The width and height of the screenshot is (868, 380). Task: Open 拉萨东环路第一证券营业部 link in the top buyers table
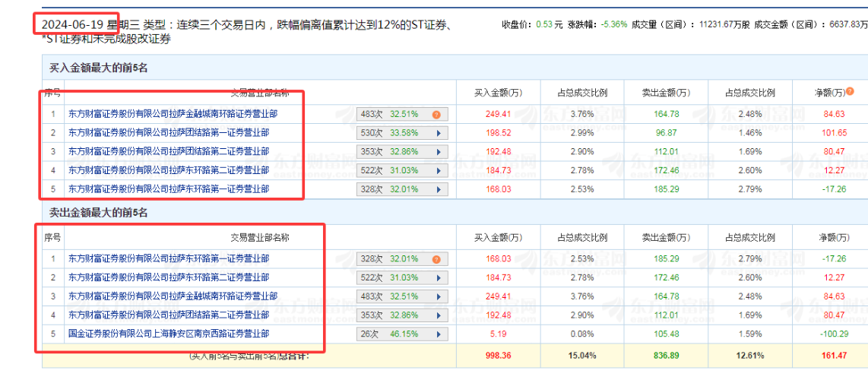pos(169,188)
